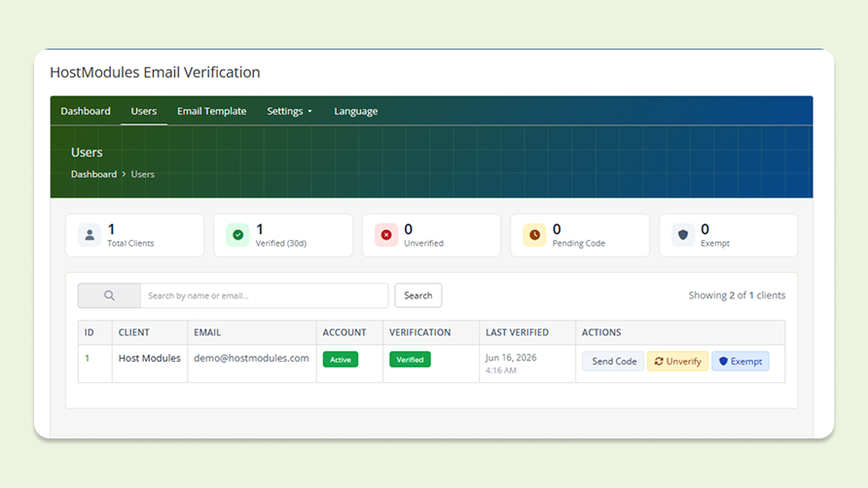Screen dimensions: 868x488
Task: Click the Unverify refresh arrows icon
Action: (659, 362)
